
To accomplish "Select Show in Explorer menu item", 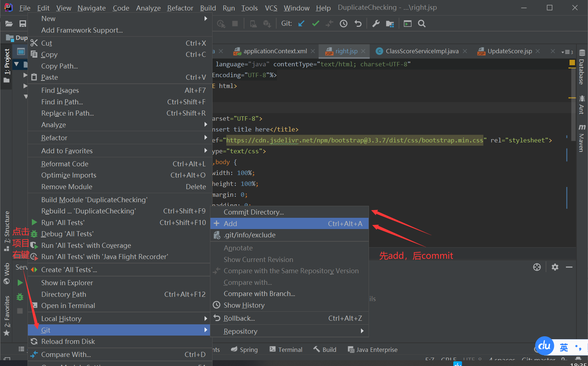I will click(119, 283).
